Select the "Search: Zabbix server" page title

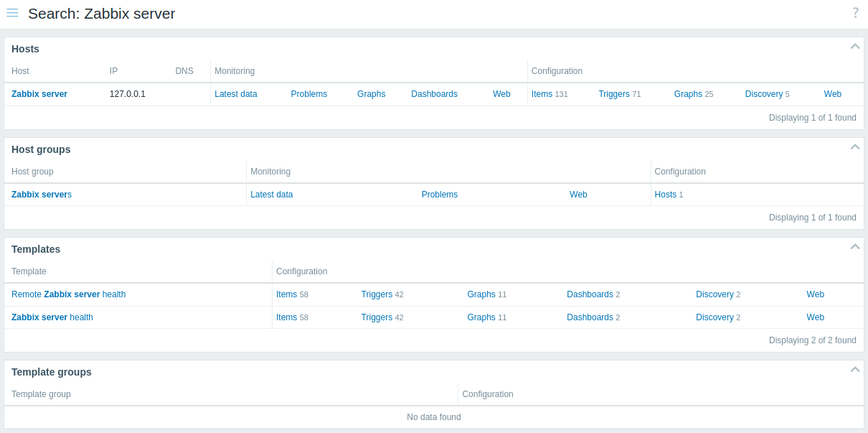pyautogui.click(x=102, y=14)
